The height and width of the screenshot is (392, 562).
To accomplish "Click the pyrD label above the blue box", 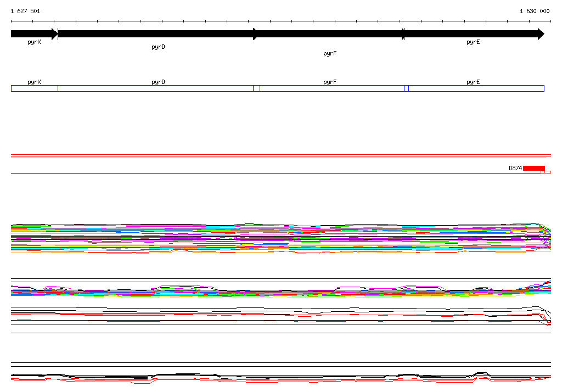I will click(x=159, y=82).
